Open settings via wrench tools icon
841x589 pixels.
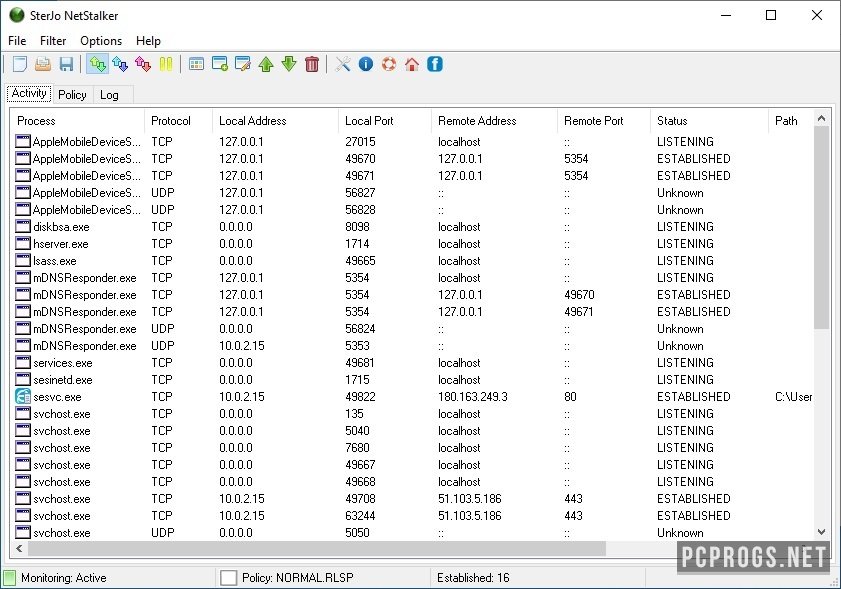click(x=343, y=64)
